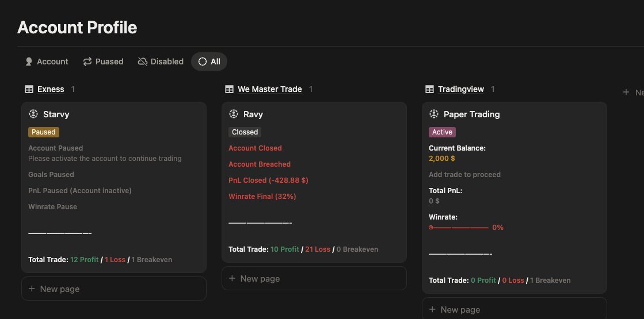The width and height of the screenshot is (644, 319).
Task: Click '1 Loss' on Starvy card
Action: pyautogui.click(x=115, y=260)
